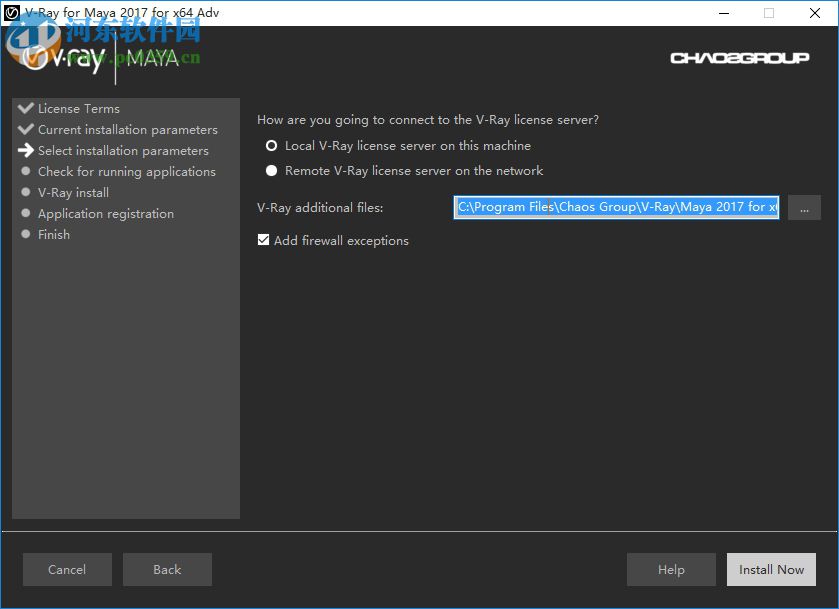Click Select installation parameters step
This screenshot has height=609, width=839.
click(123, 150)
